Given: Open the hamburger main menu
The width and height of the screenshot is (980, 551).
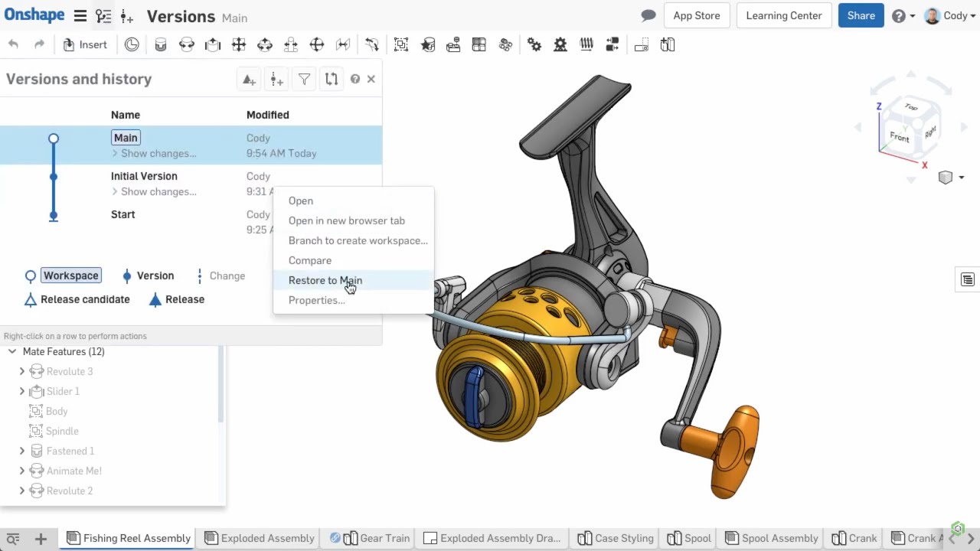Looking at the screenshot, I should pos(80,16).
